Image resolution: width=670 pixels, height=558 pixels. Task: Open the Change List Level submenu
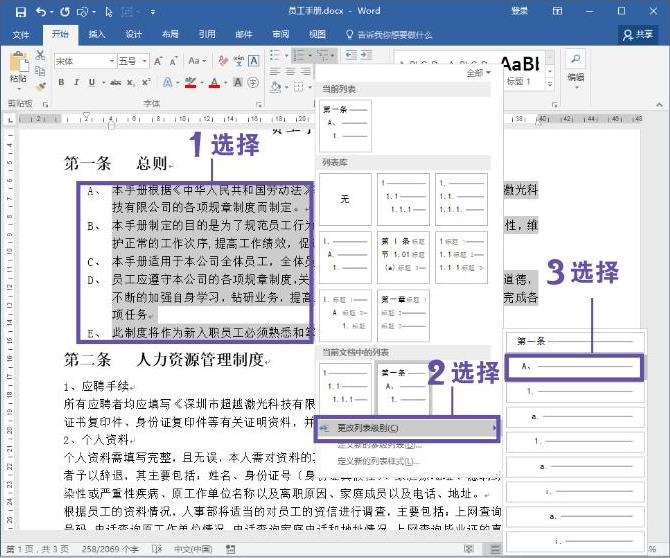pyautogui.click(x=407, y=428)
